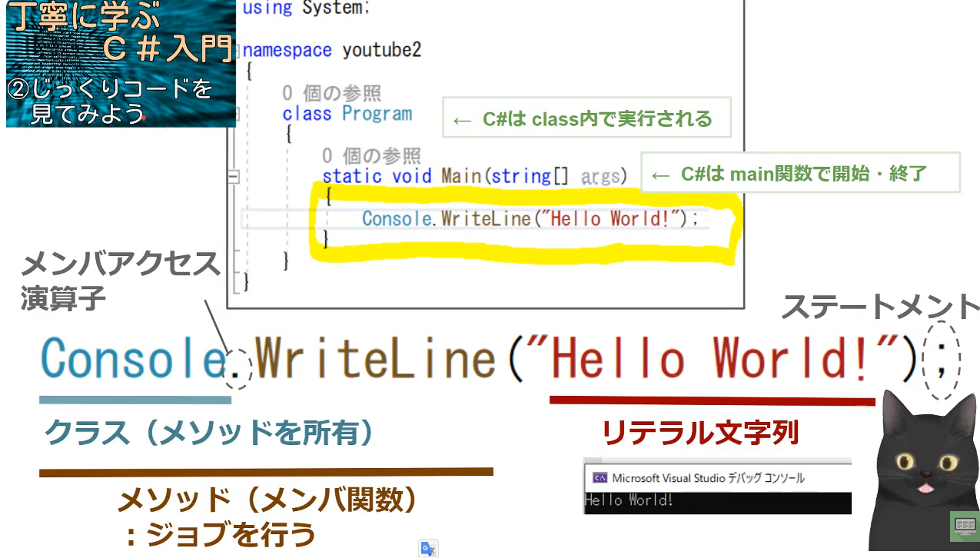Open the C# intro video thumbnail
Image resolution: width=980 pixels, height=558 pixels.
(x=121, y=64)
